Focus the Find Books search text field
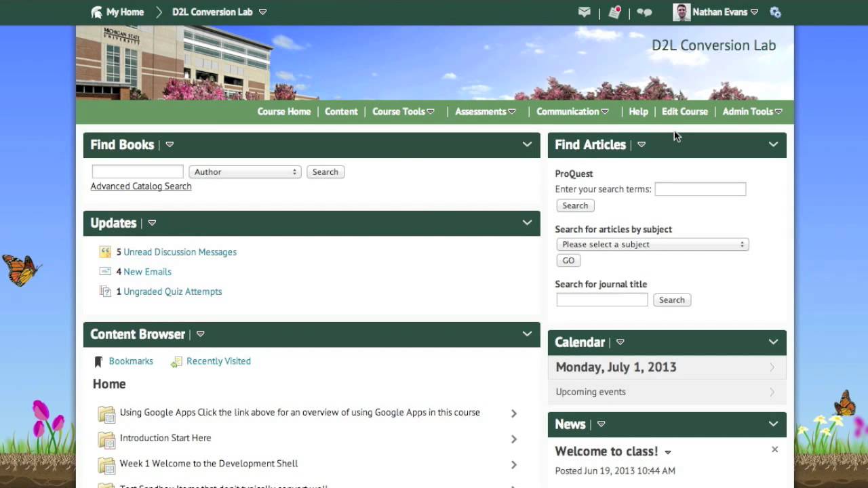This screenshot has height=488, width=868. (138, 172)
